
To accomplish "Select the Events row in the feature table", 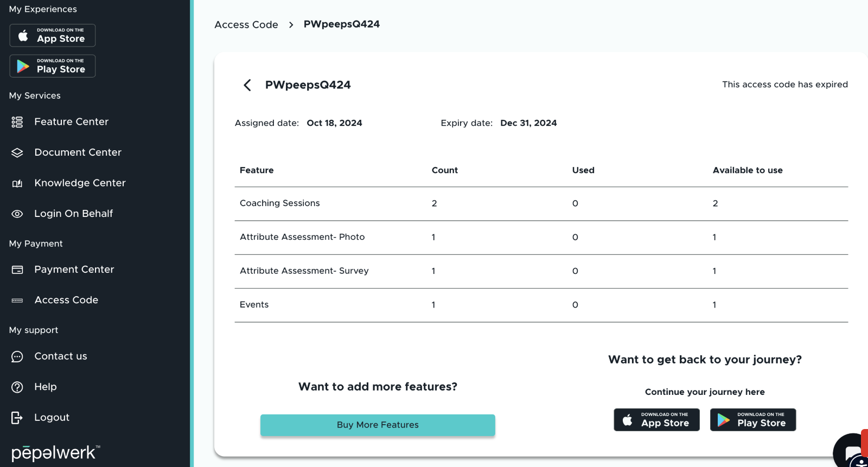I will click(x=541, y=305).
